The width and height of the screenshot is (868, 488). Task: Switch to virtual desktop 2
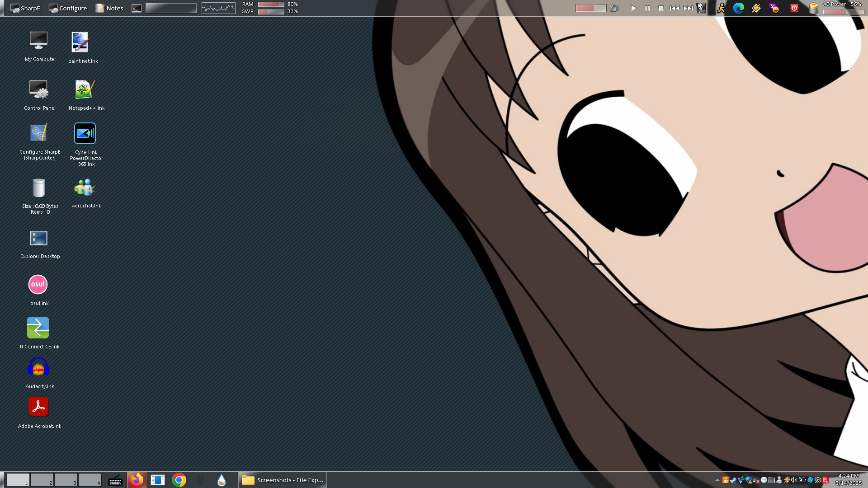(42, 480)
